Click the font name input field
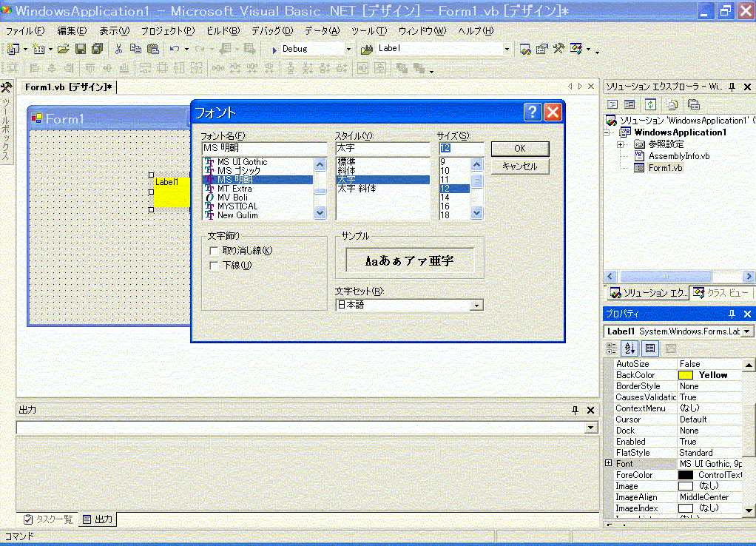The image size is (756, 546). (x=264, y=148)
